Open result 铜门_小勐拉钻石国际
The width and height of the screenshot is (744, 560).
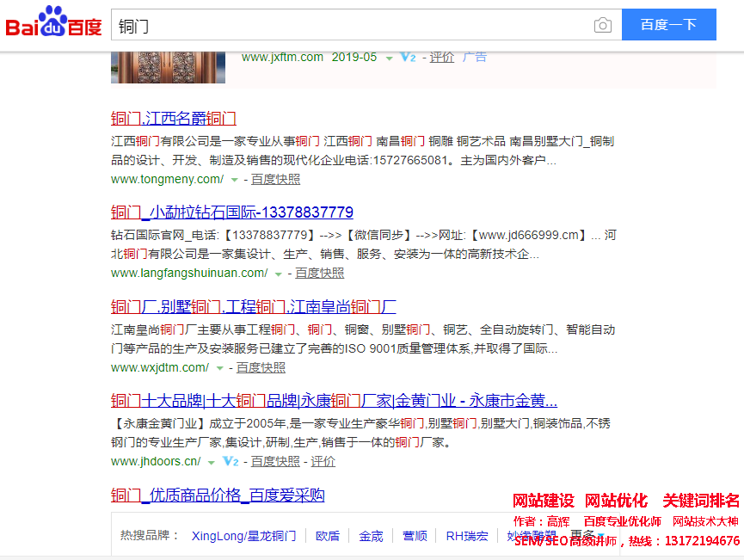231,212
